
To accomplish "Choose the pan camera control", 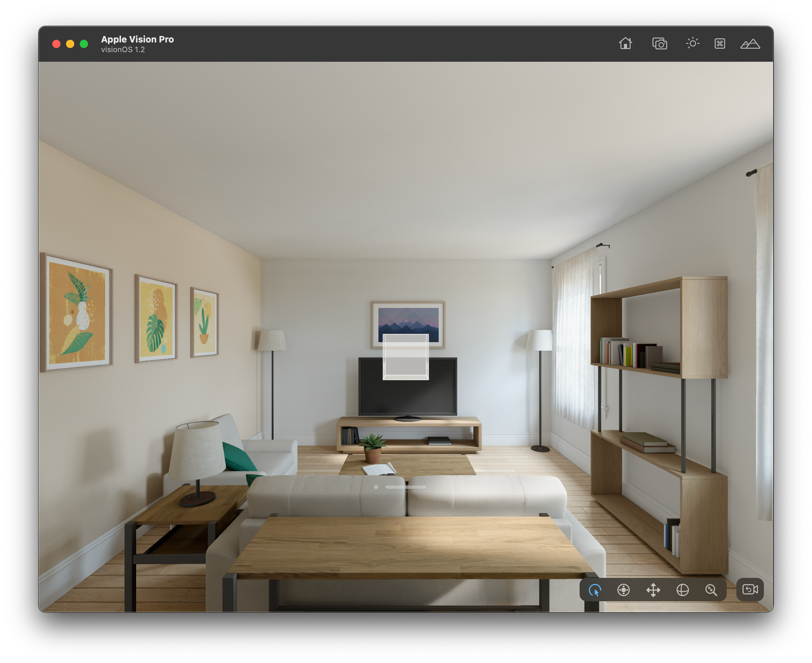I will (x=654, y=590).
